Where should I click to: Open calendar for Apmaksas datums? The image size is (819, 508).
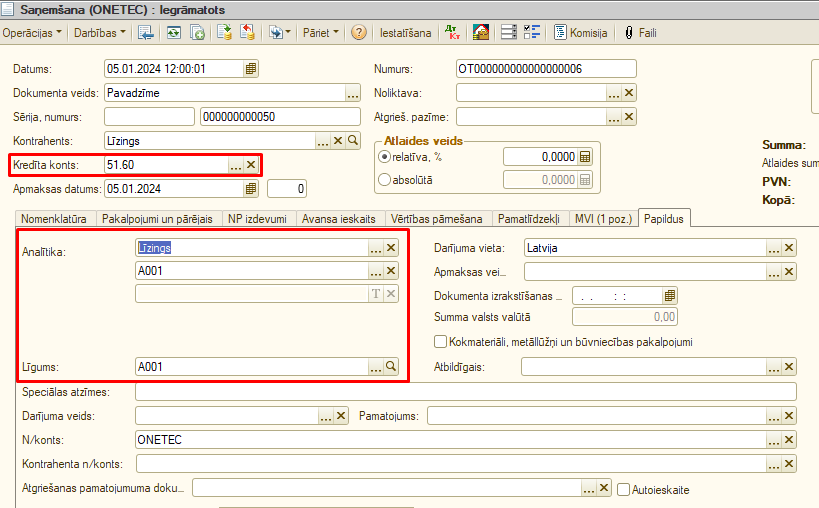point(250,188)
